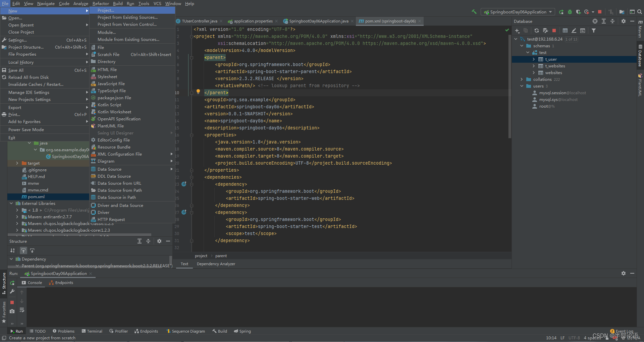Open the Spring tool window button
The height and width of the screenshot is (342, 644).
coord(243,331)
